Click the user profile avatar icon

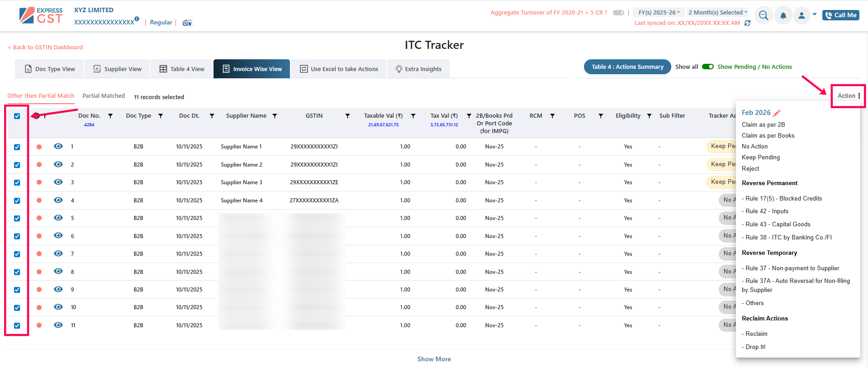coord(802,15)
